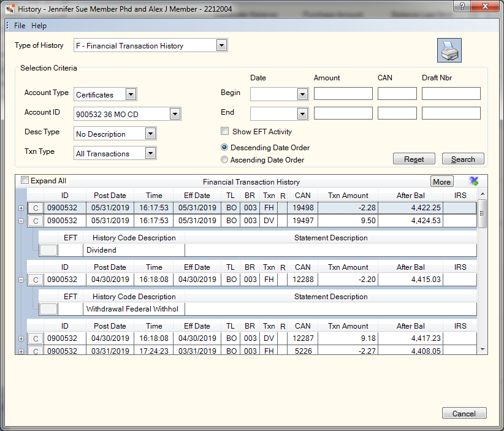Click the Search button
Image resolution: width=504 pixels, height=431 pixels.
tap(463, 159)
